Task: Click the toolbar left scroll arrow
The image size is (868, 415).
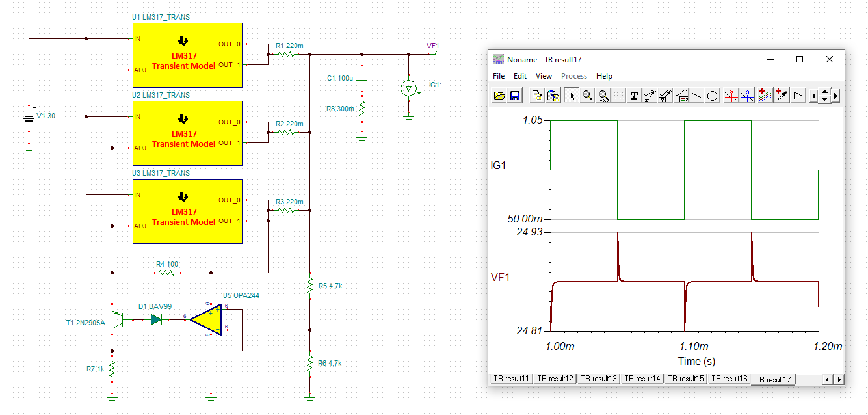Action: (x=814, y=96)
